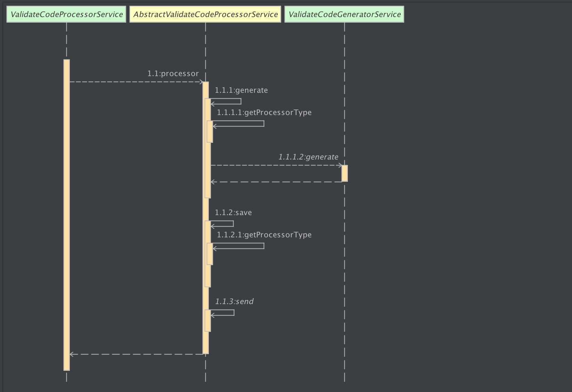Screen dimensions: 572x392
Task: Select the 1.1.2.1:getProcessorType inner activation bar
Action: click(210, 254)
